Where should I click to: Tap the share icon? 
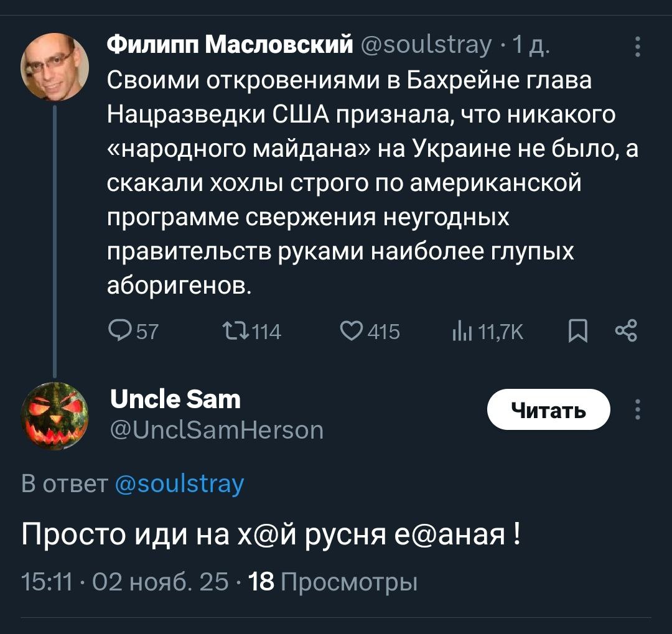point(625,332)
